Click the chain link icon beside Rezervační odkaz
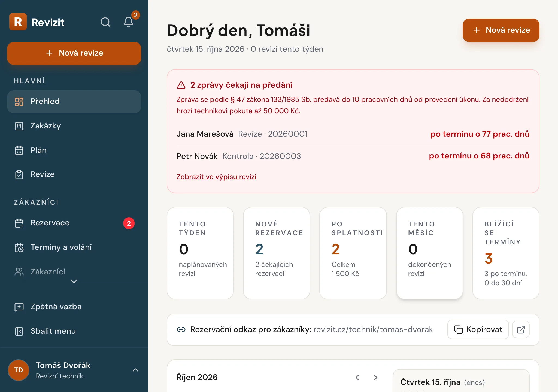This screenshot has width=558, height=392. (x=181, y=330)
